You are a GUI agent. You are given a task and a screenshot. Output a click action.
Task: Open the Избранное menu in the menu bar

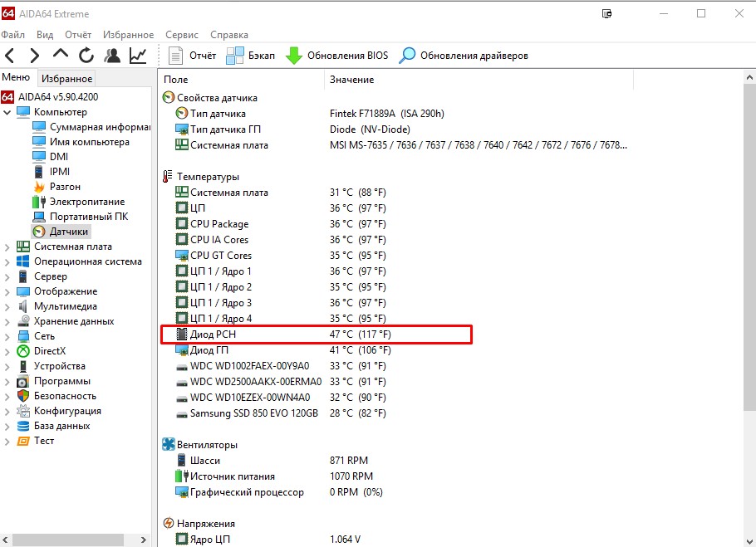point(128,35)
